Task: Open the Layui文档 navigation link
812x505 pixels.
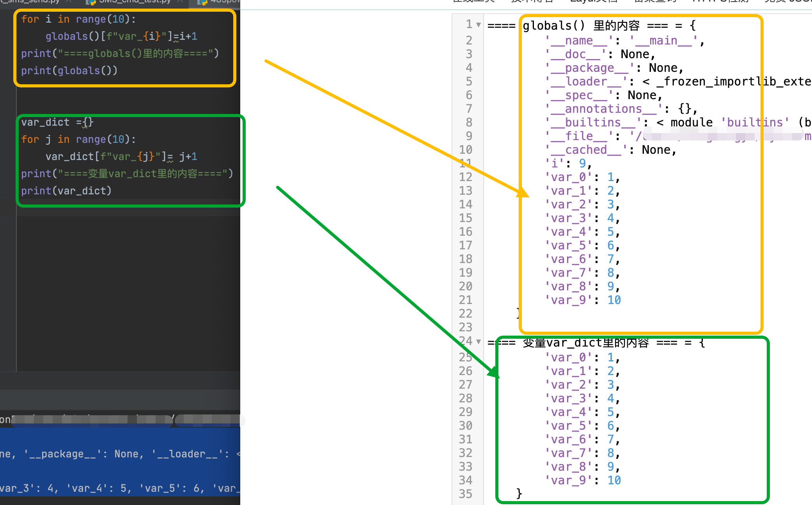Action: coord(594,2)
